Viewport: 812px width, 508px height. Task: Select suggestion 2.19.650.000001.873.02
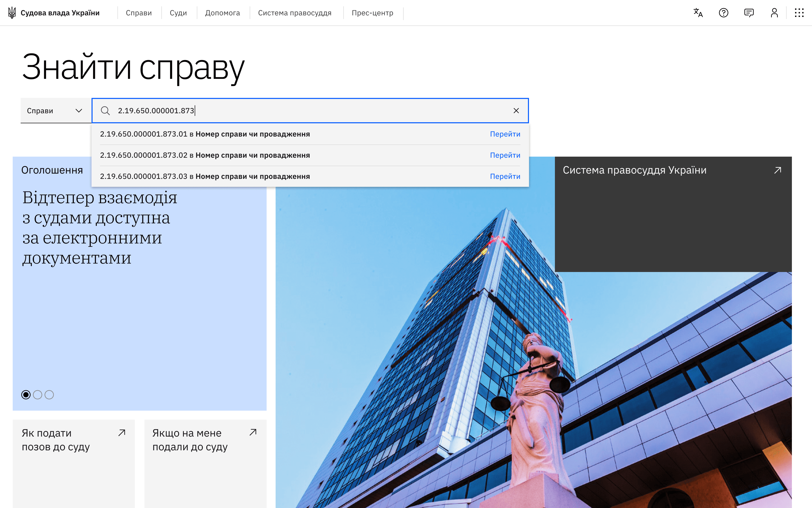(x=205, y=155)
